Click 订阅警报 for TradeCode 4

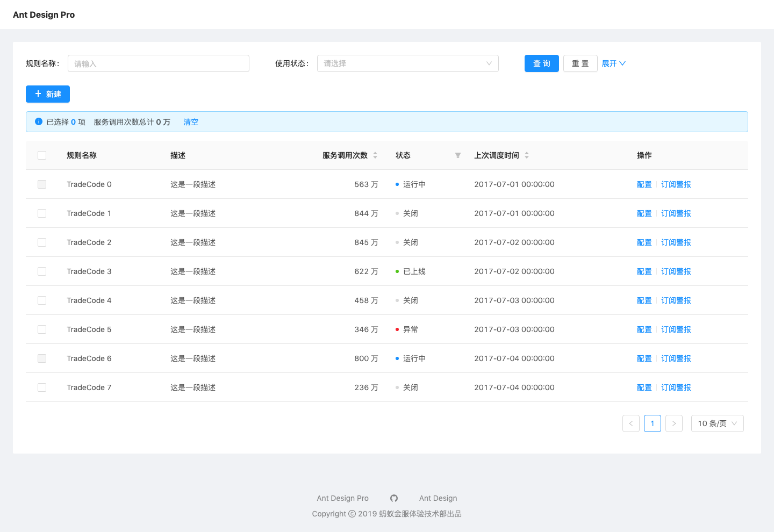676,300
